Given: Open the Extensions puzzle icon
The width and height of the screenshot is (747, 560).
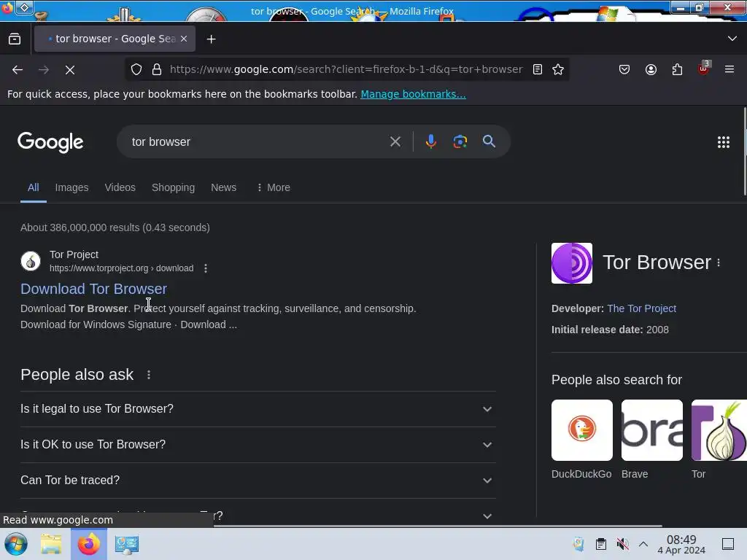Looking at the screenshot, I should pos(677,69).
